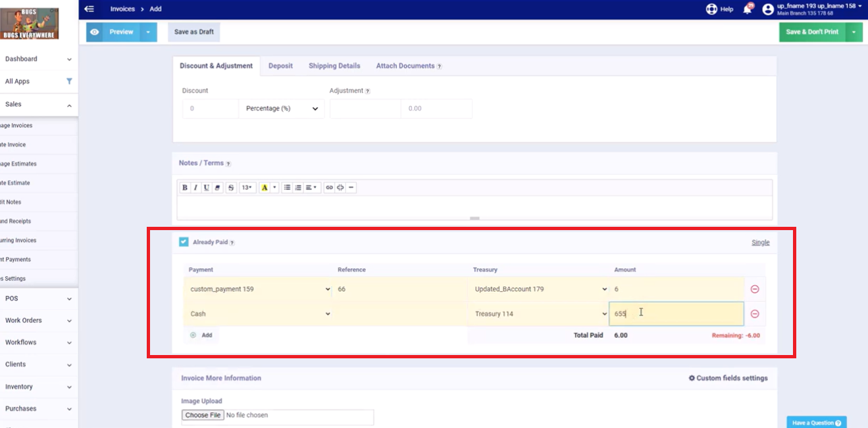This screenshot has width=868, height=428.
Task: Click the Amount field containing 655
Action: (x=677, y=314)
